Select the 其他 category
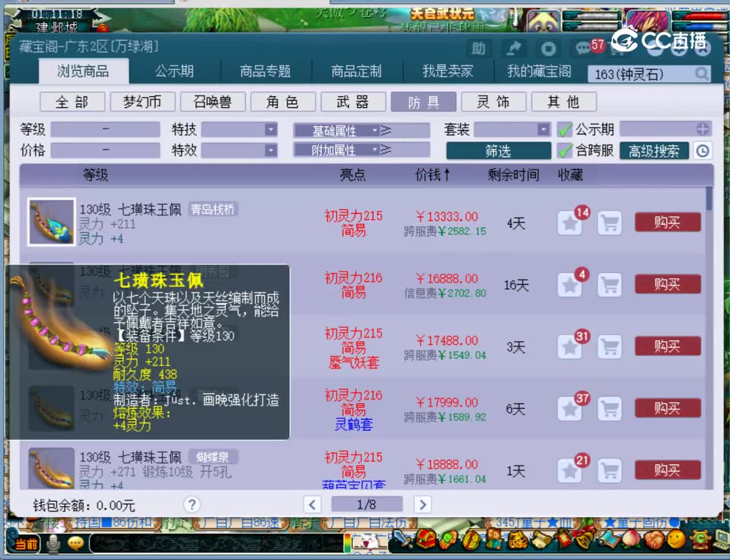This screenshot has height=560, width=730. click(x=564, y=102)
